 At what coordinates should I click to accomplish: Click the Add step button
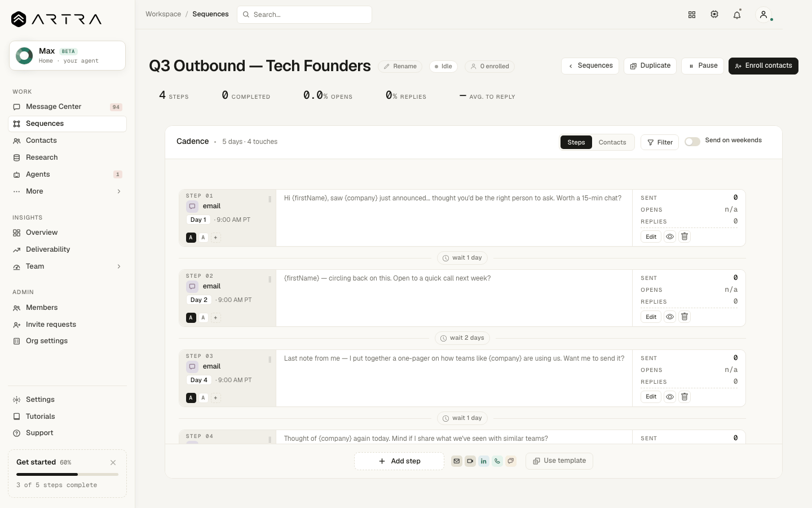[399, 461]
